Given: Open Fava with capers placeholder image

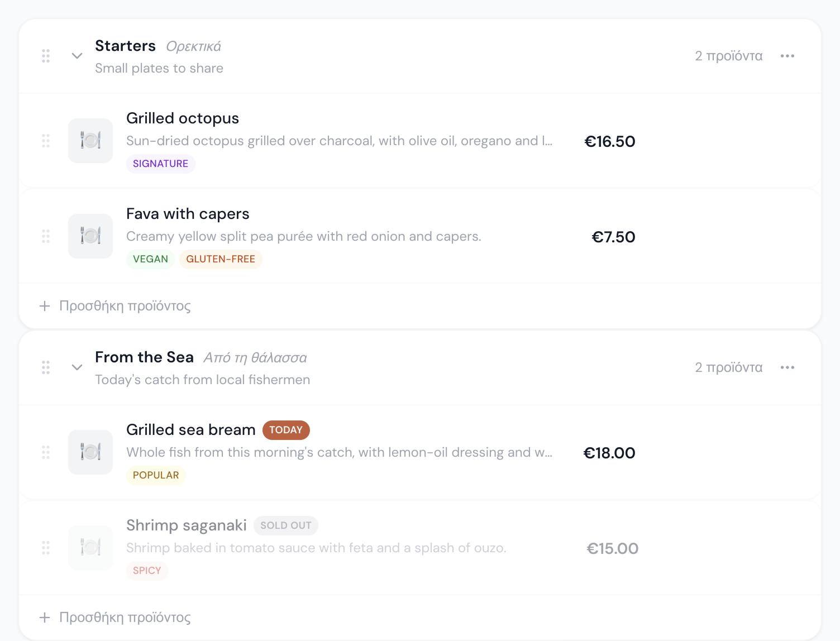Looking at the screenshot, I should (90, 236).
